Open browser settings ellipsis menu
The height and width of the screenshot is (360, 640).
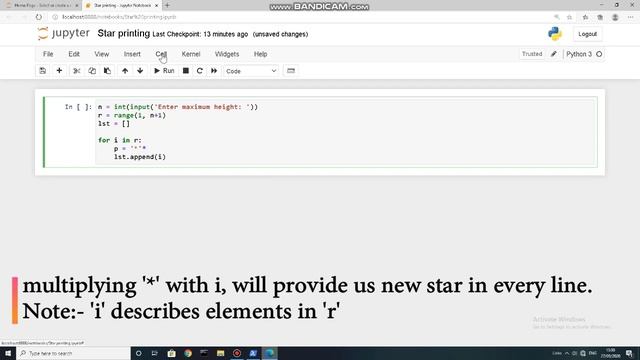click(631, 17)
